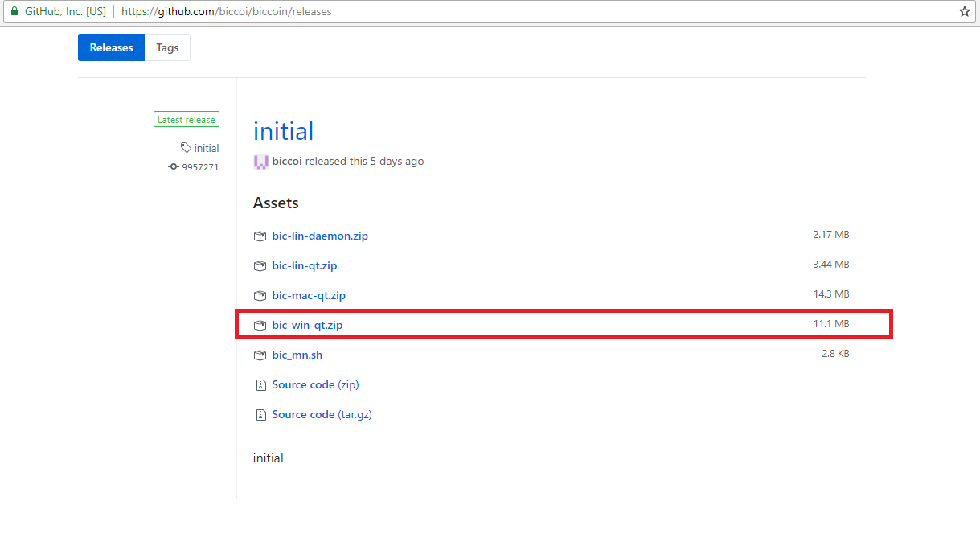Image resolution: width=980 pixels, height=538 pixels.
Task: Download the bic-lin-daemon.zip asset
Action: [x=320, y=236]
